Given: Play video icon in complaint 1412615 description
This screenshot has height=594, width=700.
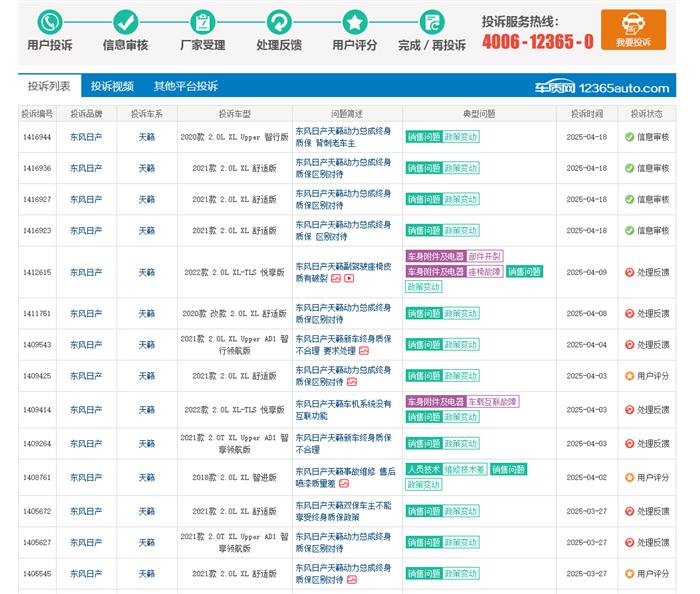Looking at the screenshot, I should pos(349,278).
